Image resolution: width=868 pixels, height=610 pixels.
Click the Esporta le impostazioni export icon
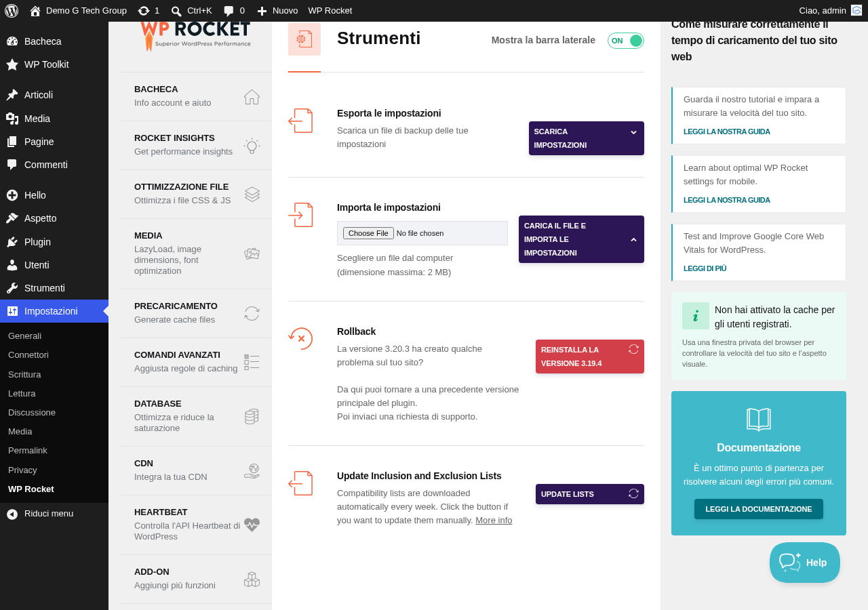point(300,121)
